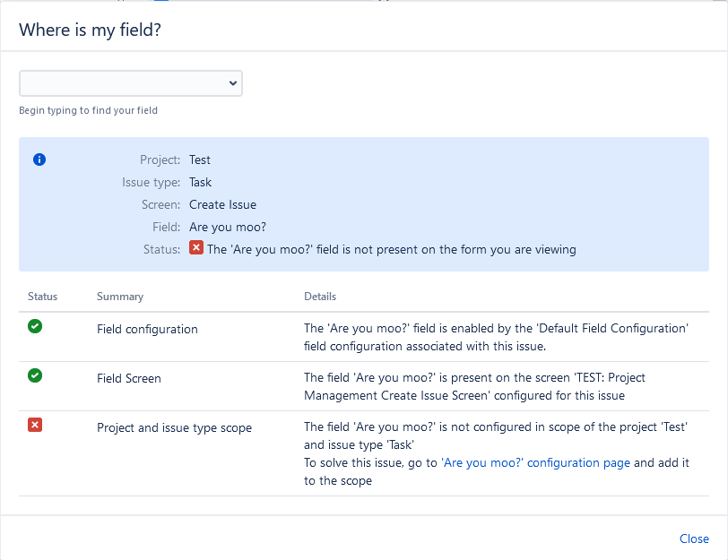Click the blue info icon in the panel
Image resolution: width=728 pixels, height=560 pixels.
pyautogui.click(x=39, y=159)
